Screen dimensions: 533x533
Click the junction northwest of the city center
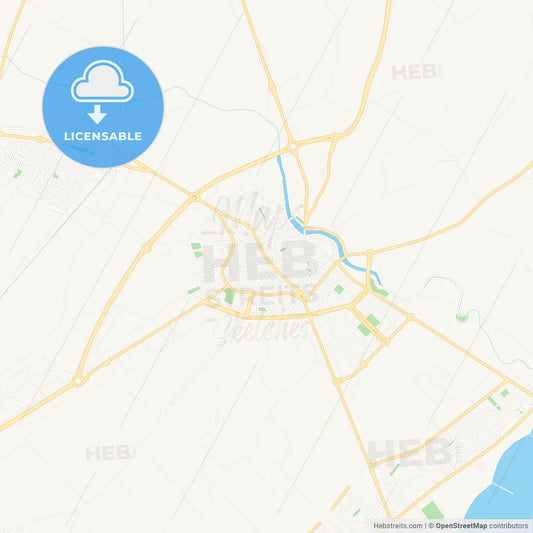194,196
